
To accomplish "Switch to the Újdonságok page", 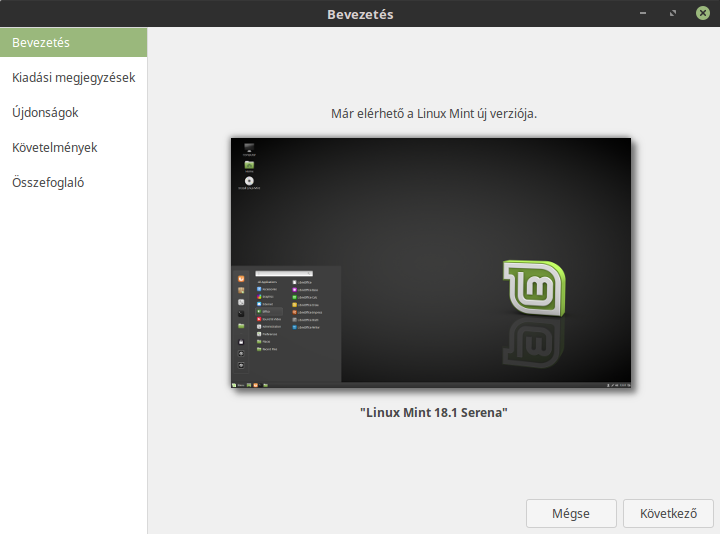I will click(x=73, y=112).
